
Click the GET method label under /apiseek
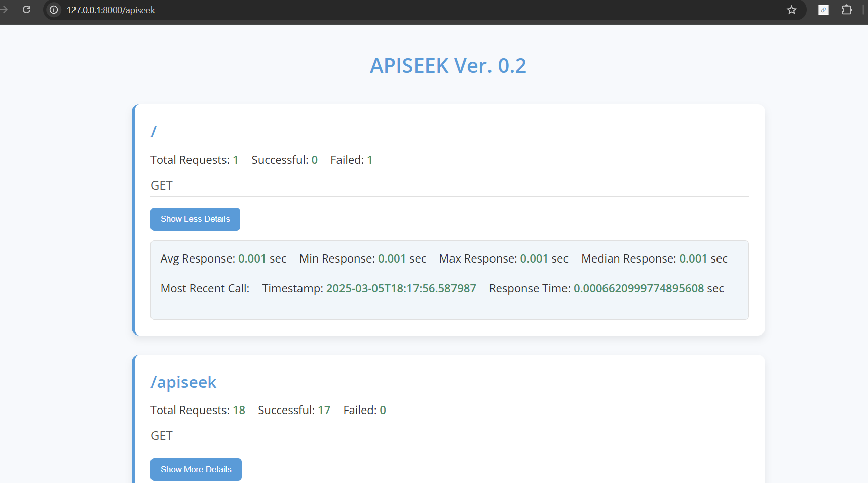pyautogui.click(x=162, y=436)
